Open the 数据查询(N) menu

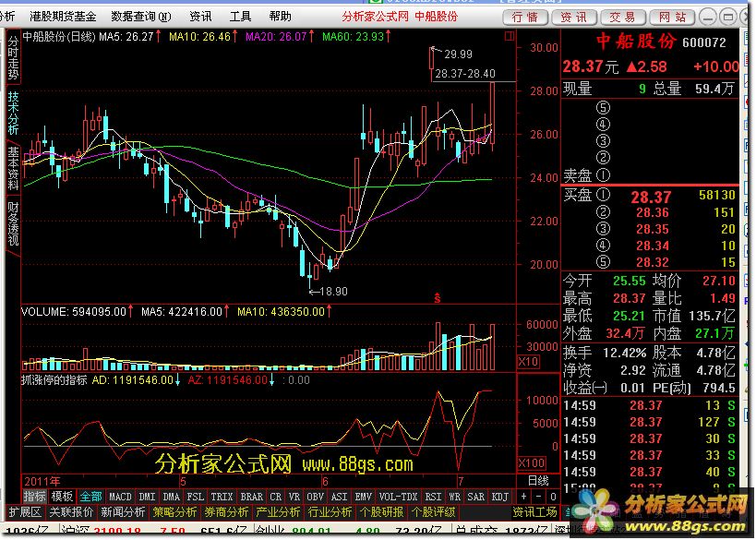pos(141,17)
